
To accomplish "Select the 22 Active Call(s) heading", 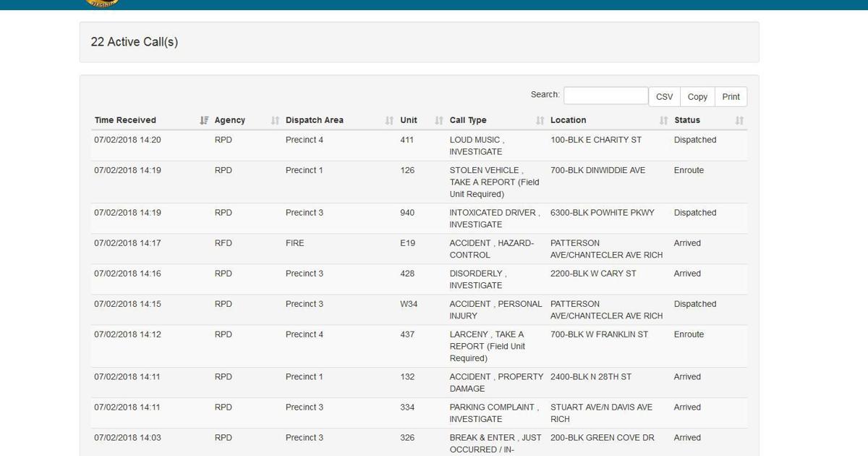I will 135,42.
